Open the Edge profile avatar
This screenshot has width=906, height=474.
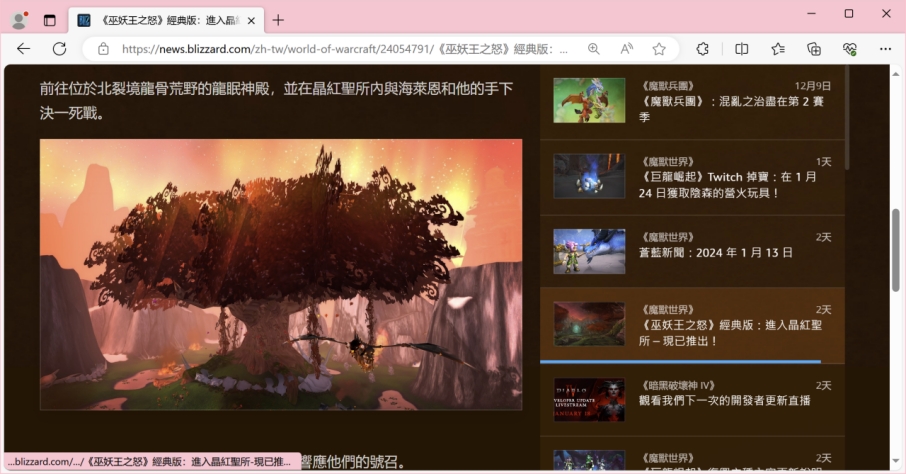pos(19,20)
